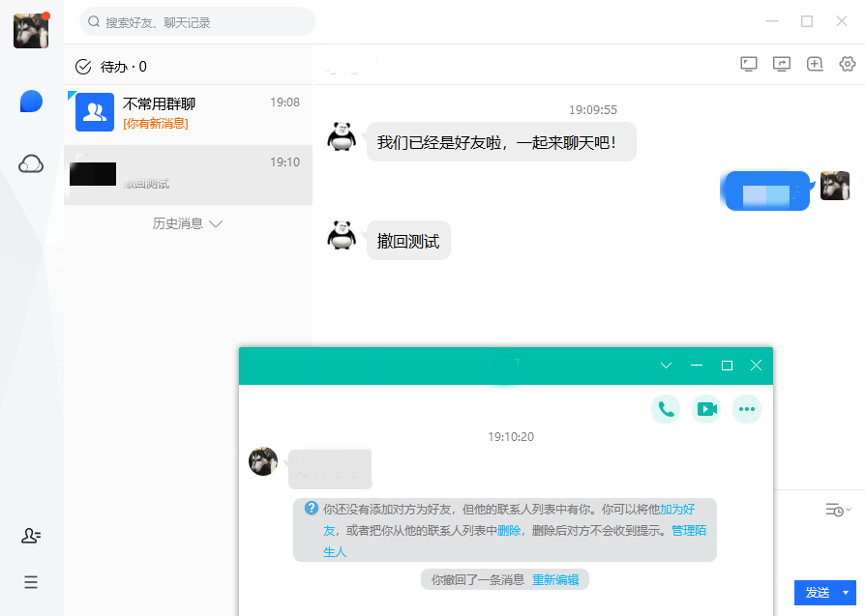Screen dimensions: 865x616
Task: Click the chat settings gear icon
Action: (x=848, y=64)
